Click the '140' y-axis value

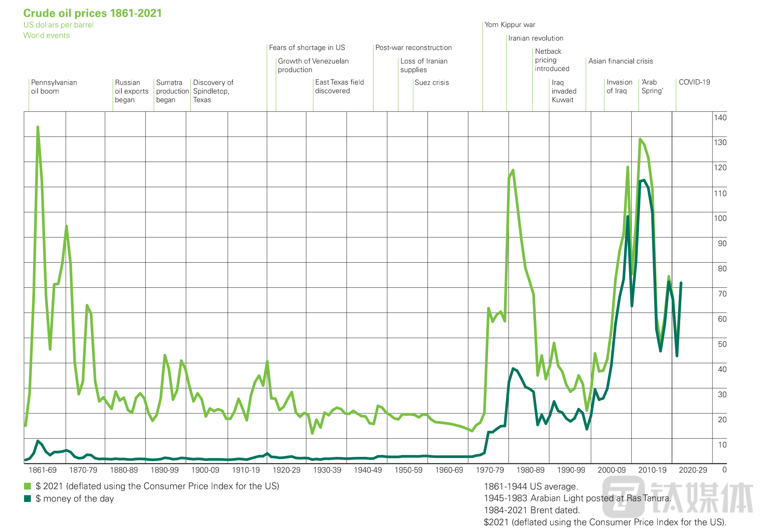[x=720, y=118]
